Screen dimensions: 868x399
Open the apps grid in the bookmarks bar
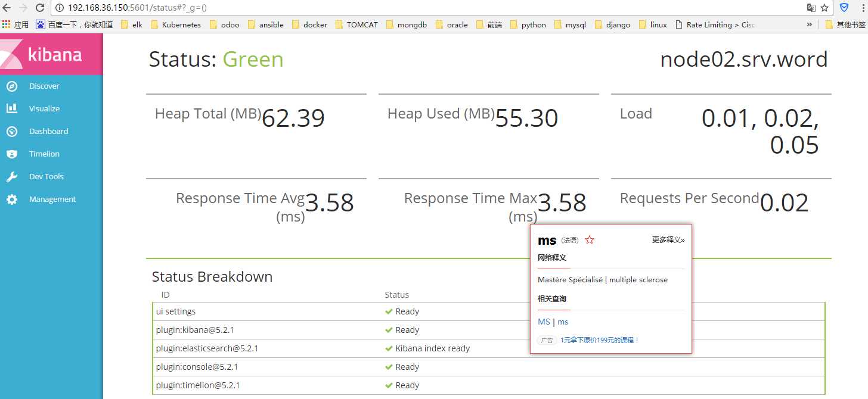pyautogui.click(x=6, y=24)
